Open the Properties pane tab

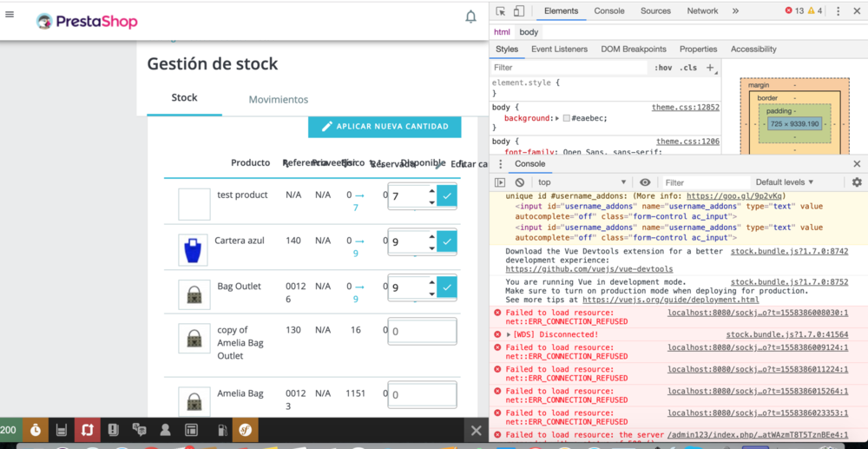(698, 50)
